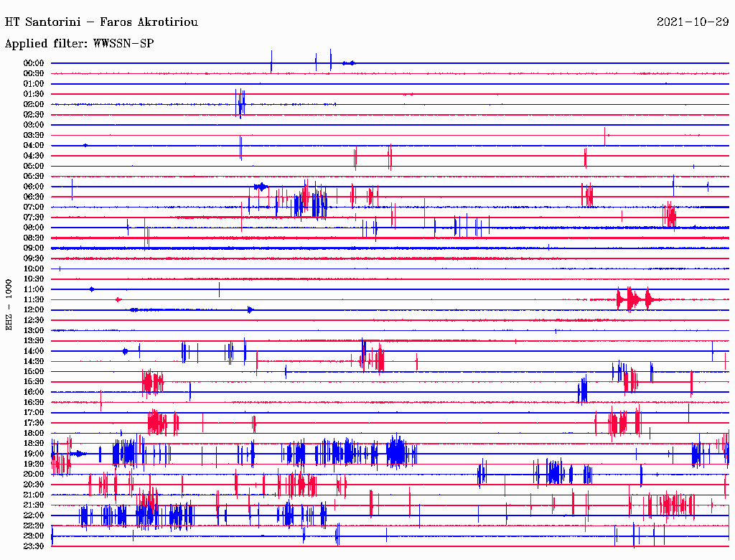Select the 15:00 time label

(34, 371)
